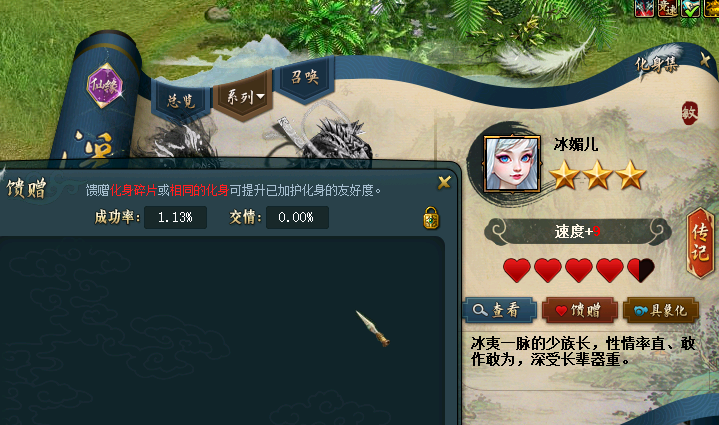
Task: Click the 成功率 1.13% value field
Action: [175, 217]
